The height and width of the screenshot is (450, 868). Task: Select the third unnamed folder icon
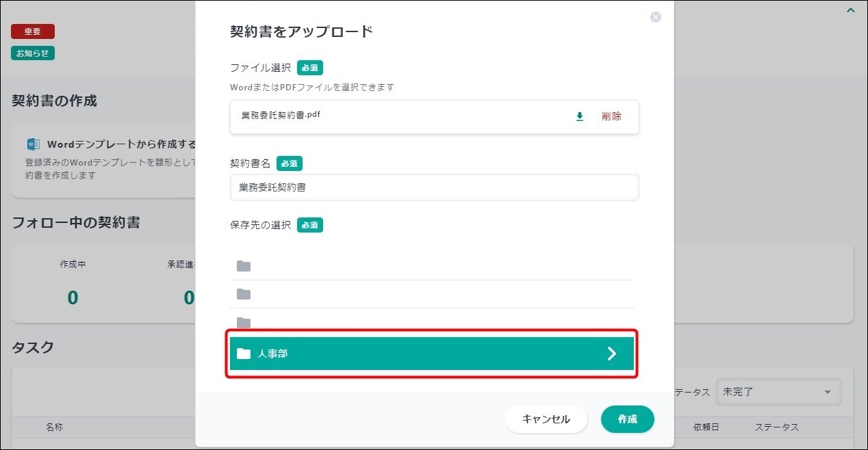click(x=244, y=322)
